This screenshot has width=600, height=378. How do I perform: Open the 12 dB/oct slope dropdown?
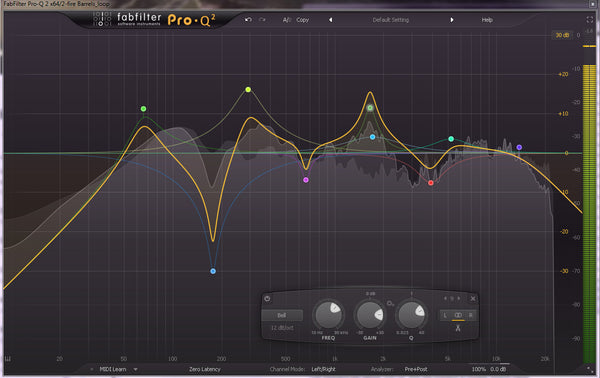282,328
